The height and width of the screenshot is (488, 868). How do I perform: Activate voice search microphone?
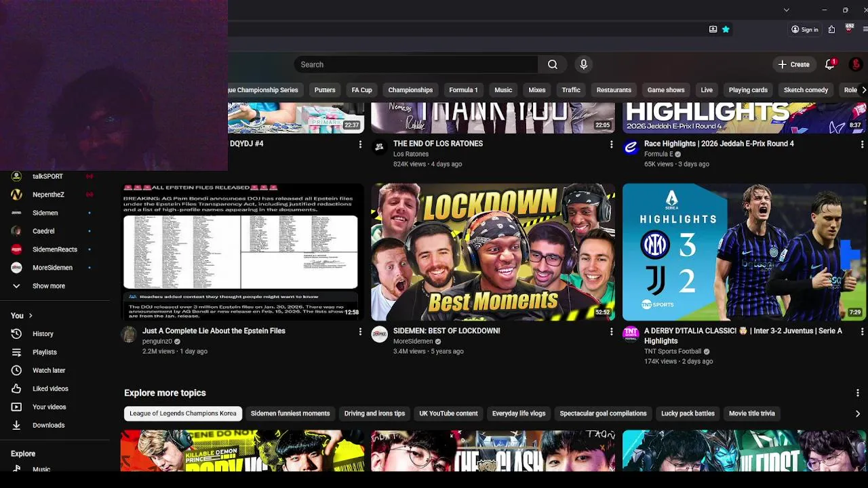[x=583, y=64]
